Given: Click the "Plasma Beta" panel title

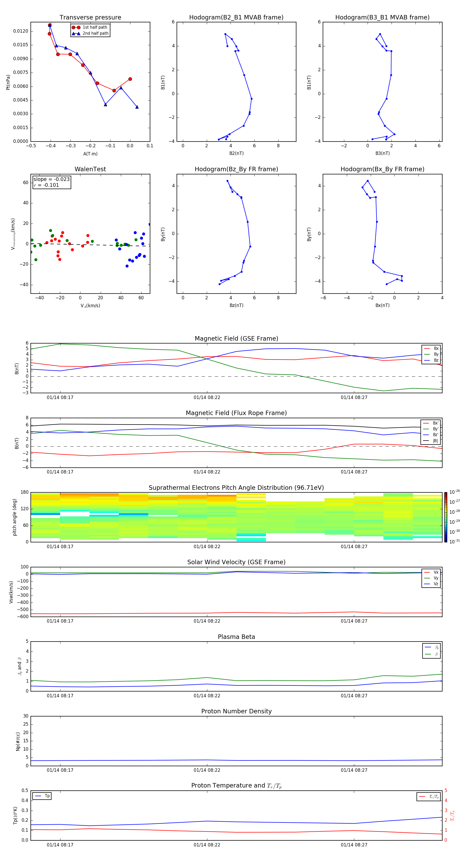Looking at the screenshot, I should (x=236, y=637).
